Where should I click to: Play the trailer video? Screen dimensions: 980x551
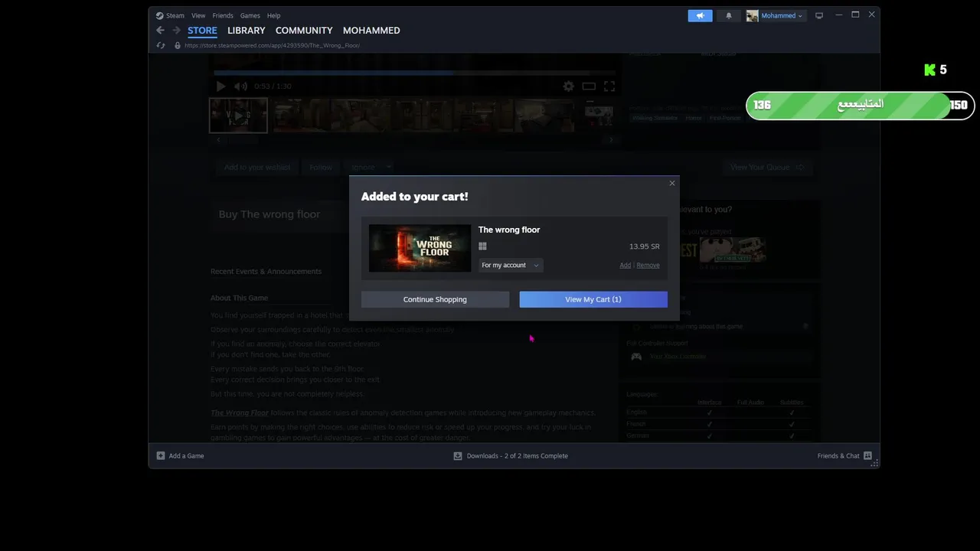pyautogui.click(x=220, y=86)
